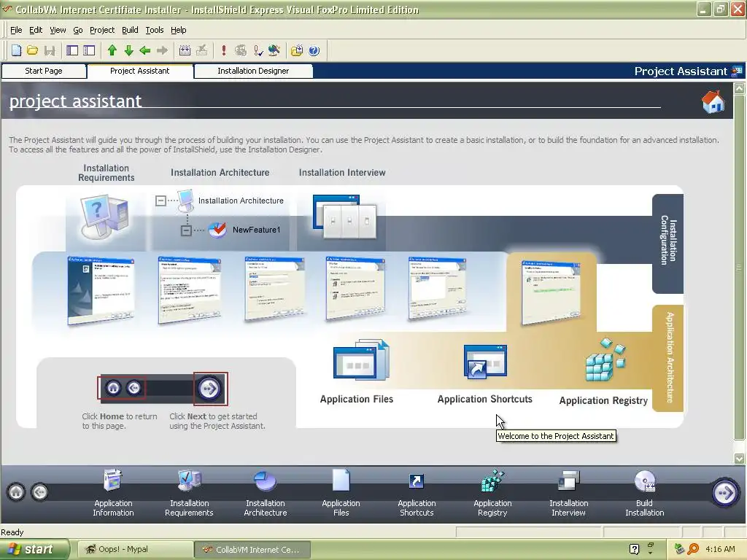Click the red exclamation toolbar icon
Viewport: 747px width, 560px height.
pyautogui.click(x=223, y=50)
